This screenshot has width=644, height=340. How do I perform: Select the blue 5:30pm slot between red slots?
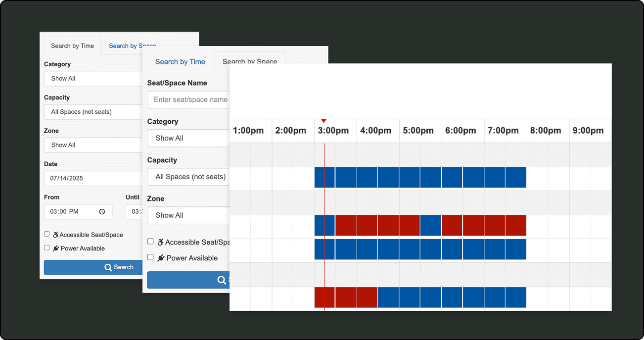coord(431,225)
